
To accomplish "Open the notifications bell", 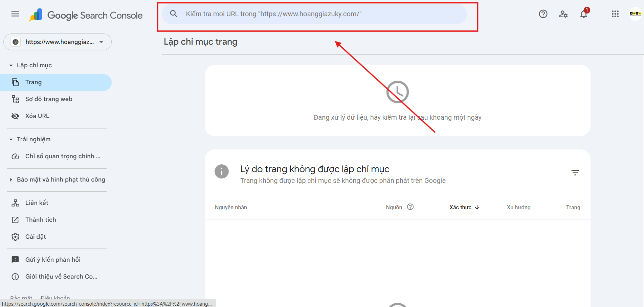I will pos(584,14).
